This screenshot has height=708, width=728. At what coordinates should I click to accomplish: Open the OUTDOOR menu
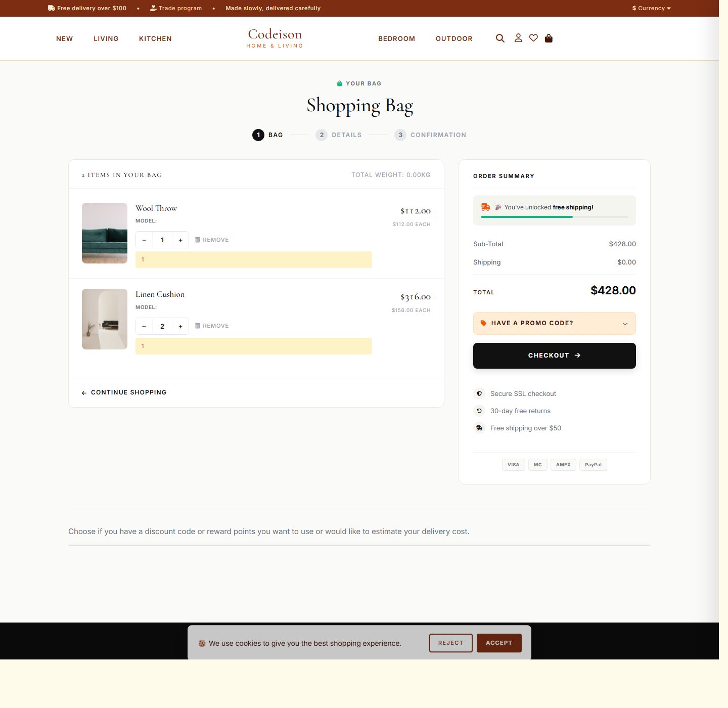point(454,38)
